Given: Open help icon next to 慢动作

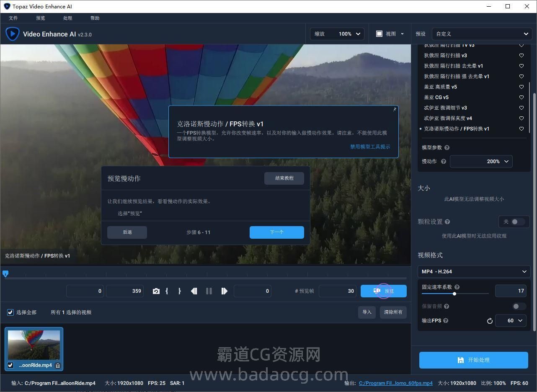Looking at the screenshot, I should [x=444, y=161].
